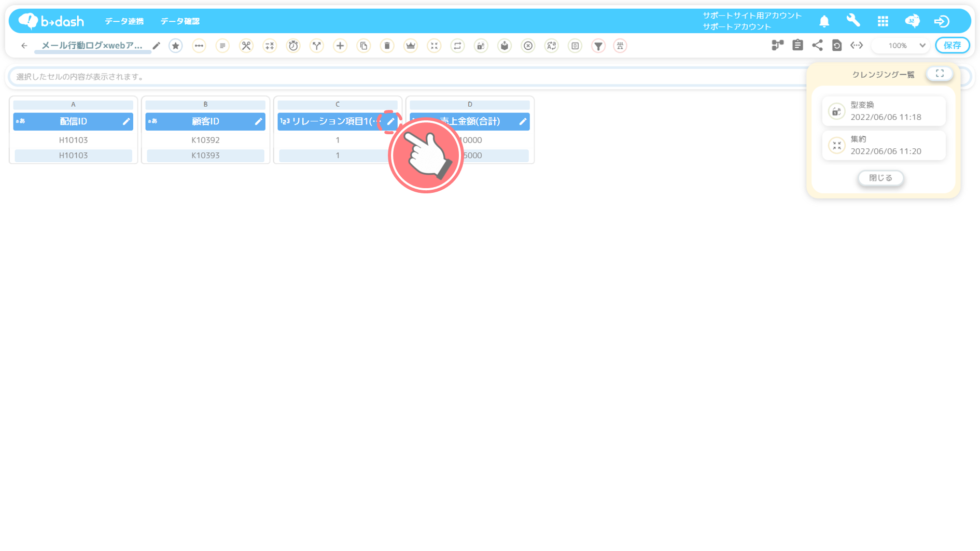Select the second-row H10103 cell
980x551 pixels.
(73, 156)
